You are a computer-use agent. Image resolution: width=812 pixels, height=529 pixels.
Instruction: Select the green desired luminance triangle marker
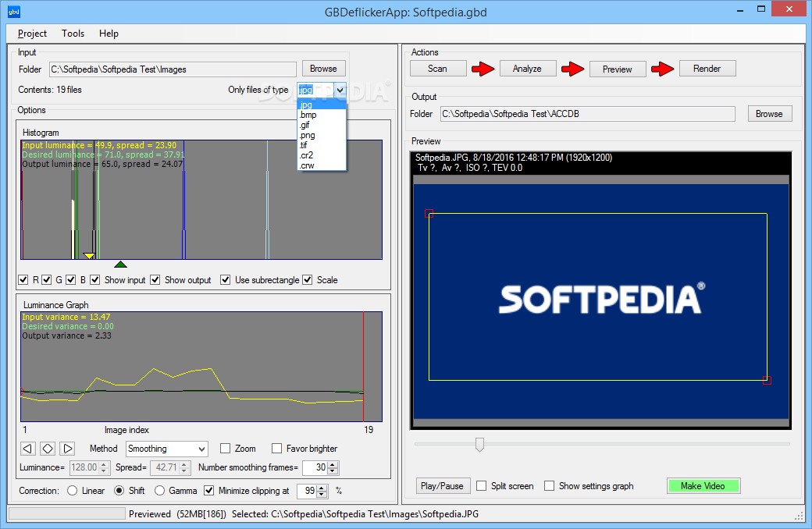coord(121,264)
